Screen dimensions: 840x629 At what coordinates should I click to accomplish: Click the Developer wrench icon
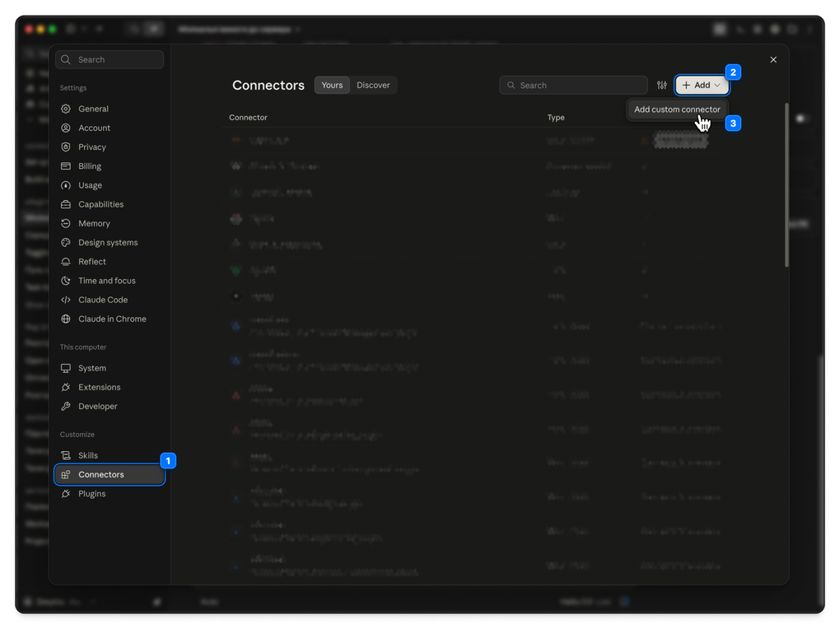66,406
